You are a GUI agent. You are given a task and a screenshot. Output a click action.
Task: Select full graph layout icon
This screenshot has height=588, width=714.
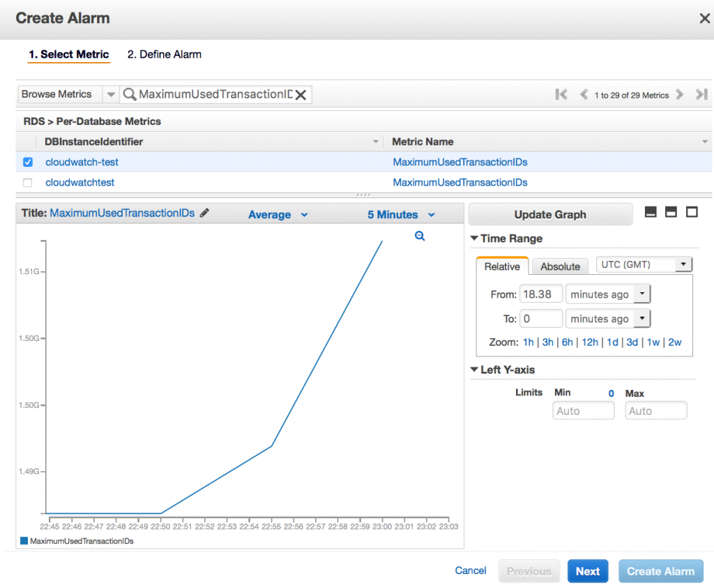pyautogui.click(x=692, y=212)
